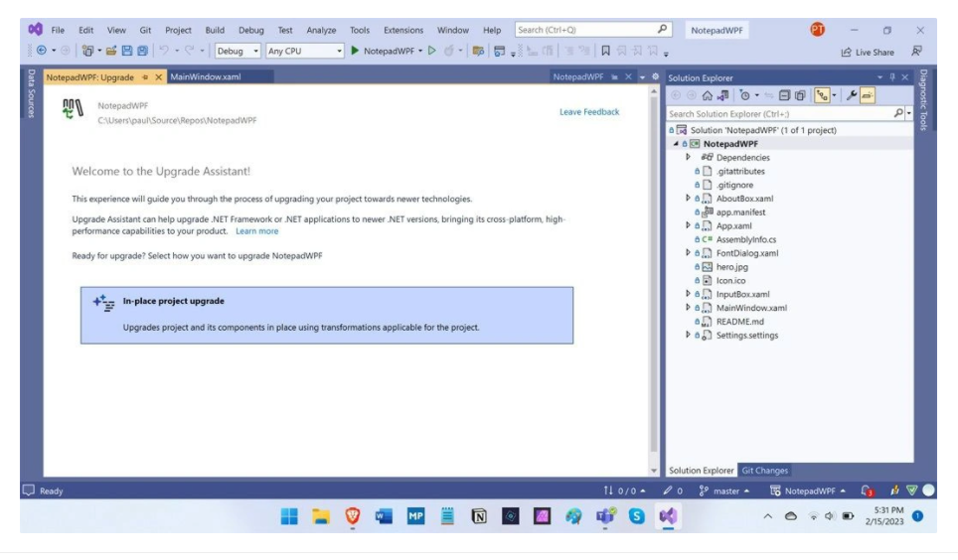Collapse the NotepadWPF project node
The image size is (958, 560).
point(676,144)
